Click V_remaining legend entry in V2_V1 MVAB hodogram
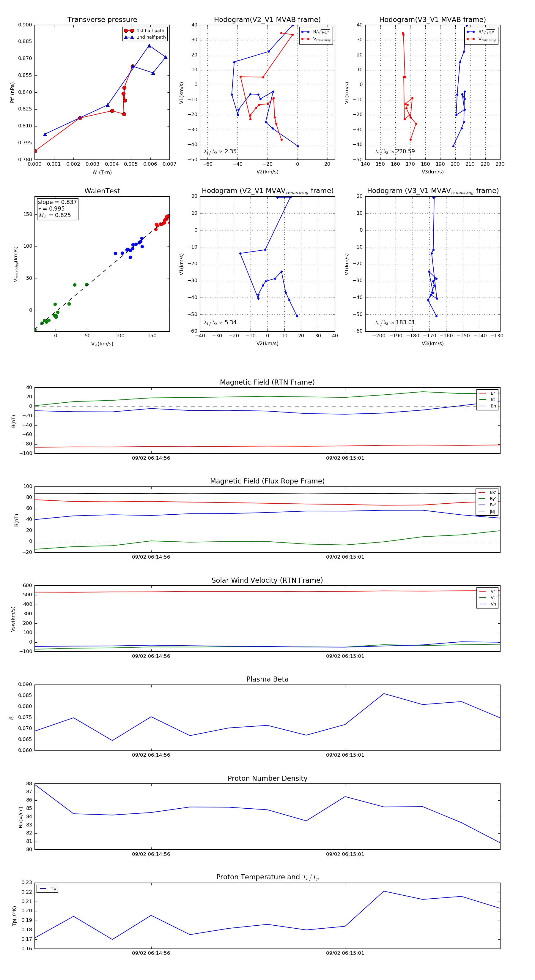The height and width of the screenshot is (980, 535). pos(316,39)
